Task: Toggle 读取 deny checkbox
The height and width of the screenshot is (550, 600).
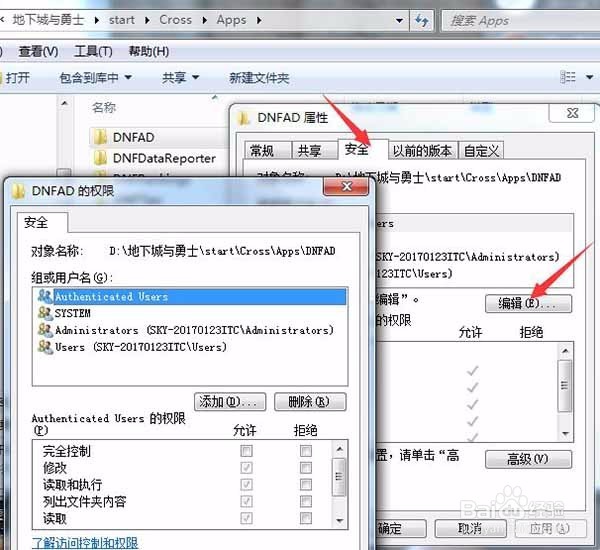Action: pyautogui.click(x=305, y=518)
